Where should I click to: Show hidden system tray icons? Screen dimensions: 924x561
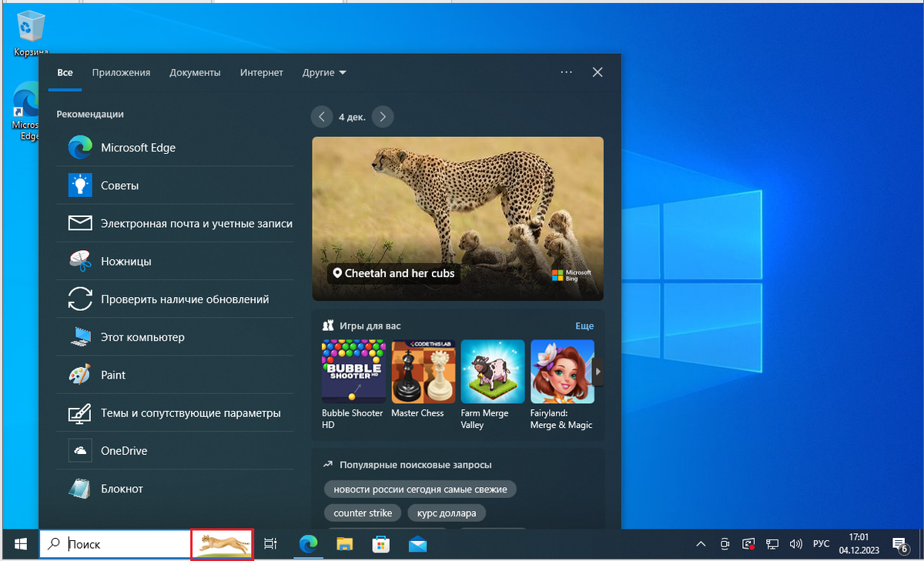[x=700, y=544]
